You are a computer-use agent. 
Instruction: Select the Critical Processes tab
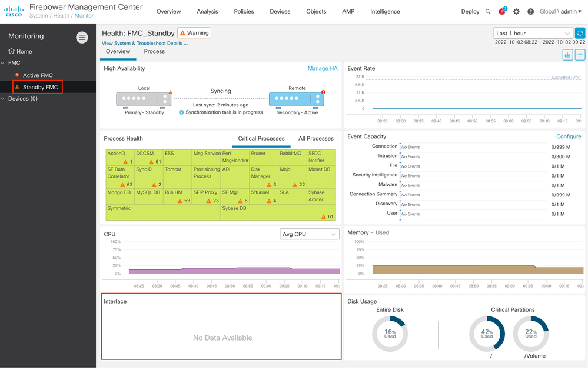pos(261,138)
